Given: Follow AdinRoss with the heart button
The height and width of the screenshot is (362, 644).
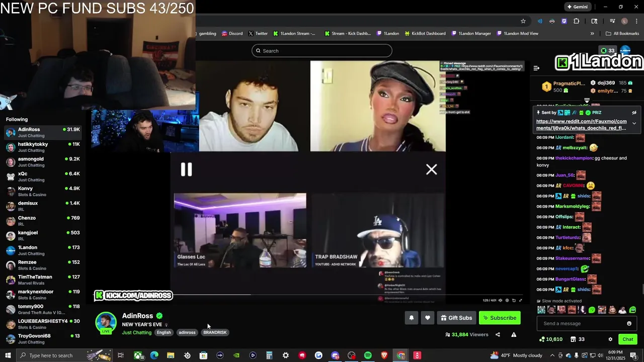Looking at the screenshot, I should pyautogui.click(x=428, y=318).
